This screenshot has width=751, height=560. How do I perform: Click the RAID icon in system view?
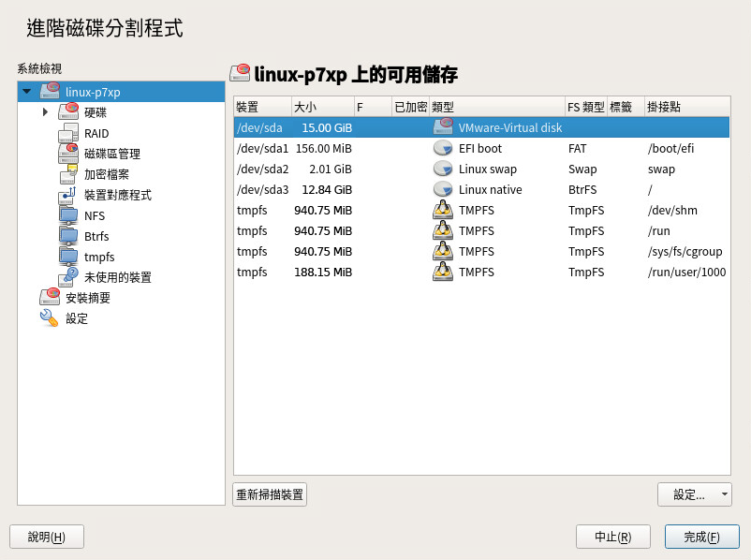coord(68,132)
